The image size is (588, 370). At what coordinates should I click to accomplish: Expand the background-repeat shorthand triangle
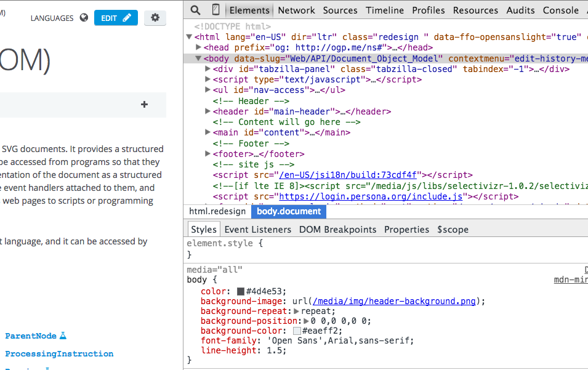pos(296,311)
